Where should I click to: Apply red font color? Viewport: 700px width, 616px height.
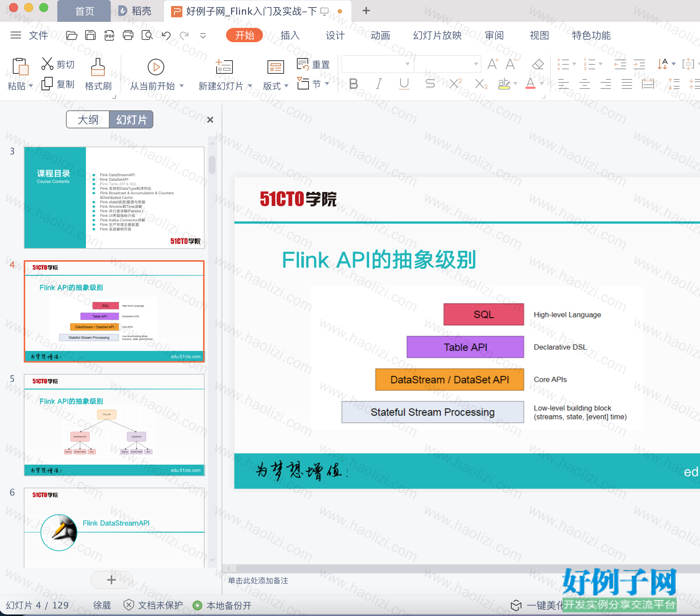[x=530, y=84]
